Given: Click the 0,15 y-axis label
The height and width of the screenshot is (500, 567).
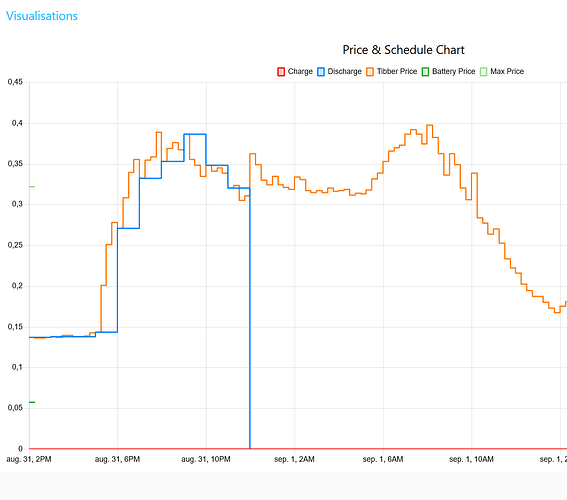Looking at the screenshot, I should (15, 327).
